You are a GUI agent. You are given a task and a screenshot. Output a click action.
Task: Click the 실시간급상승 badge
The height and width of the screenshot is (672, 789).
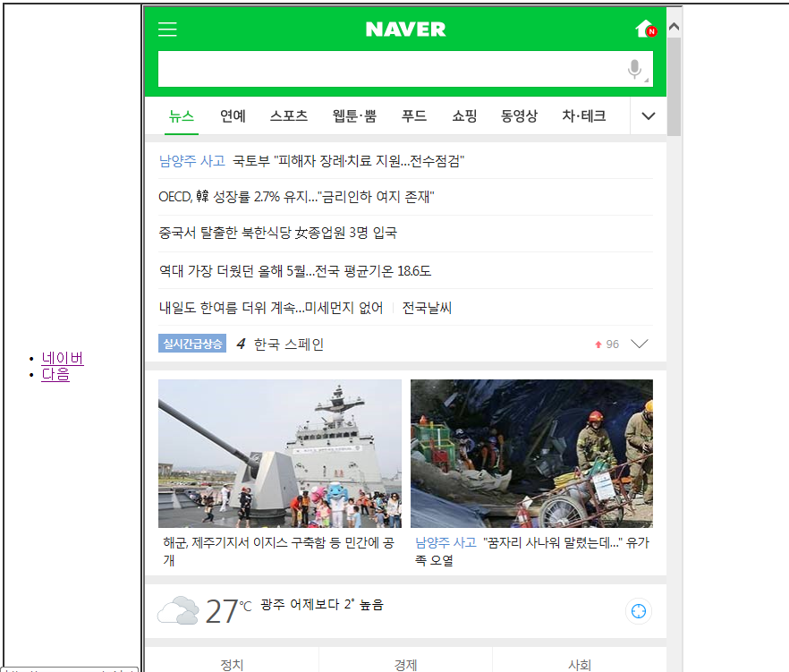pos(192,344)
